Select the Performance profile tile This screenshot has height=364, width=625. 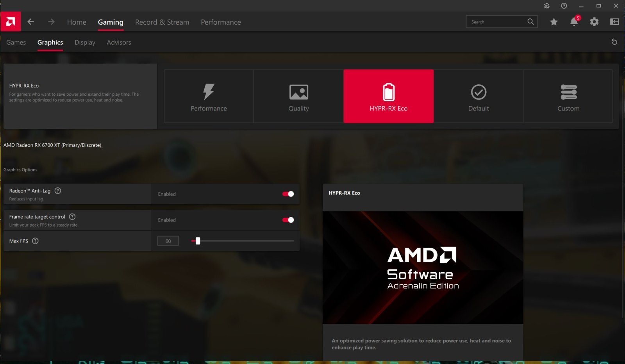pyautogui.click(x=209, y=96)
